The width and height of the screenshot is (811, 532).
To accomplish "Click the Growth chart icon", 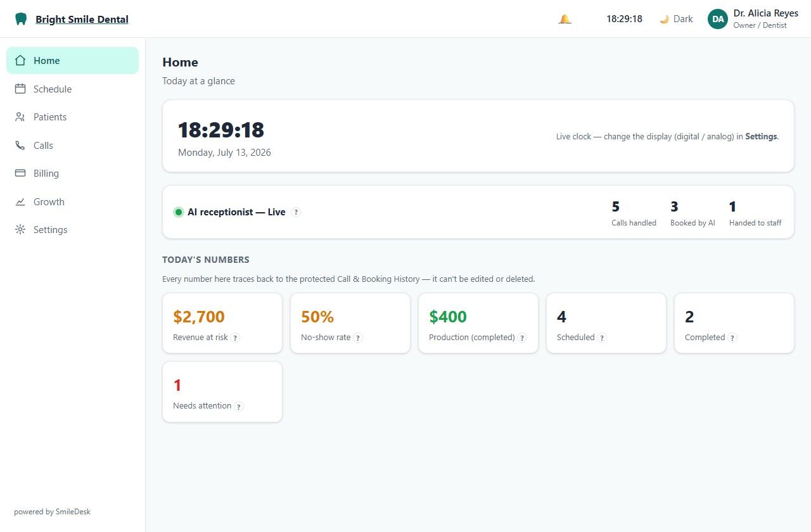I will (20, 201).
